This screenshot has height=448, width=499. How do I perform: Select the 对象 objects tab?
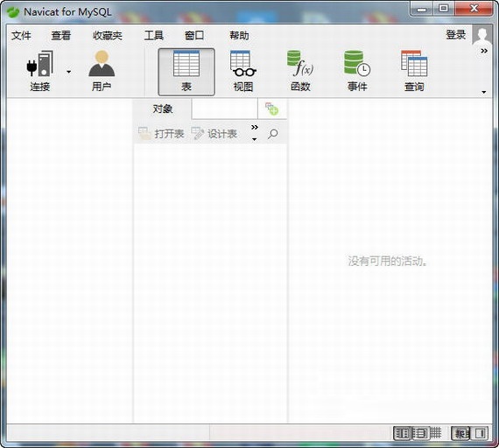(163, 109)
